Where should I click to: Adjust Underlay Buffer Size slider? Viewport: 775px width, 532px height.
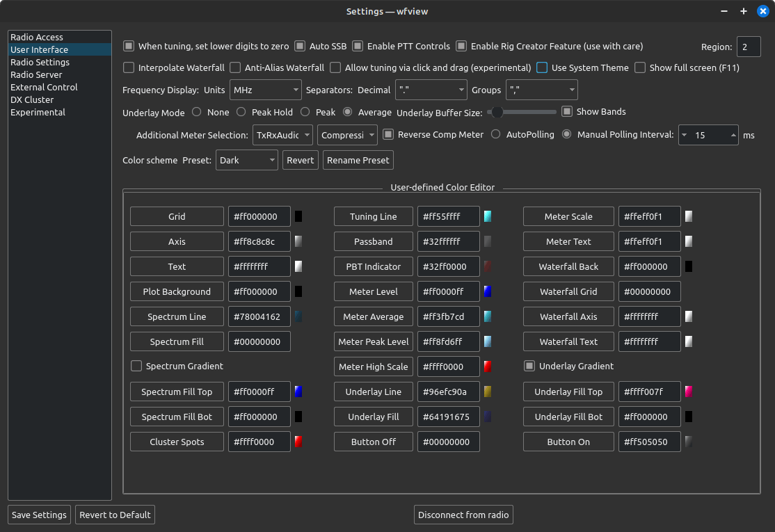click(522, 112)
